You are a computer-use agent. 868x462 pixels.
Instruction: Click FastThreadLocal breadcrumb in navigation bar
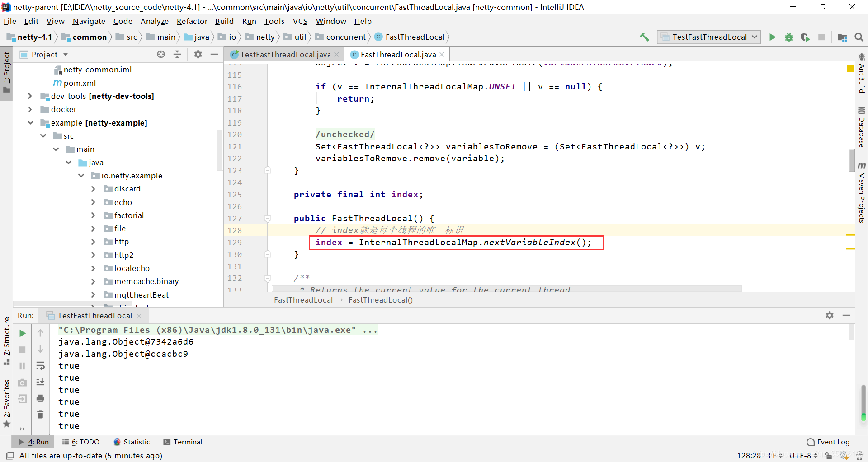coord(410,37)
